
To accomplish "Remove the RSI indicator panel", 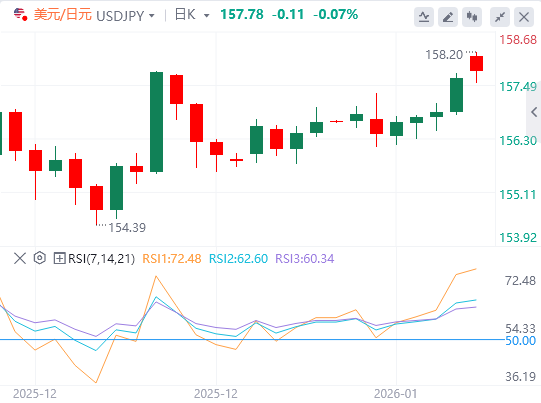I will [20, 258].
